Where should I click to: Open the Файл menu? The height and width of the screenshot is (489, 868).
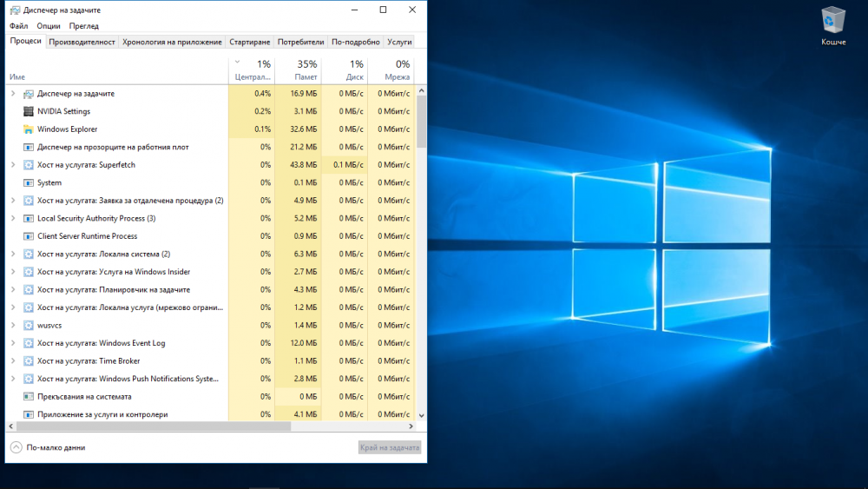point(19,26)
